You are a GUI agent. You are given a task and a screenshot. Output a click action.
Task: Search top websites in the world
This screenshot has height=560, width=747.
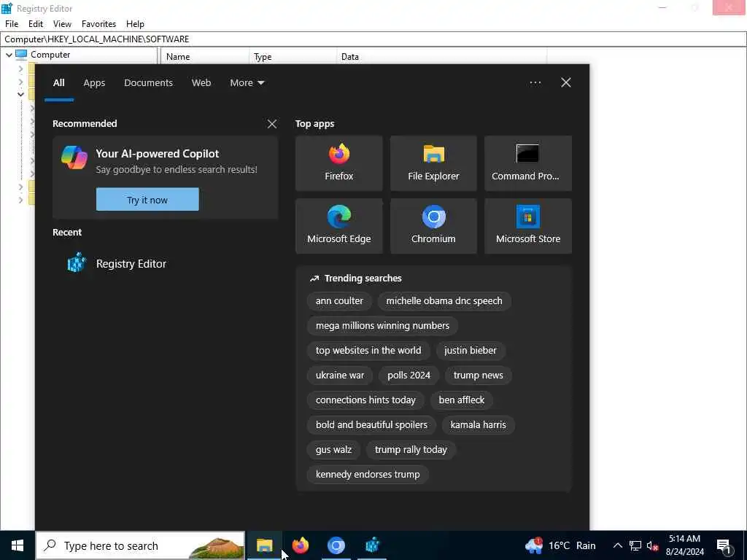[x=368, y=351]
